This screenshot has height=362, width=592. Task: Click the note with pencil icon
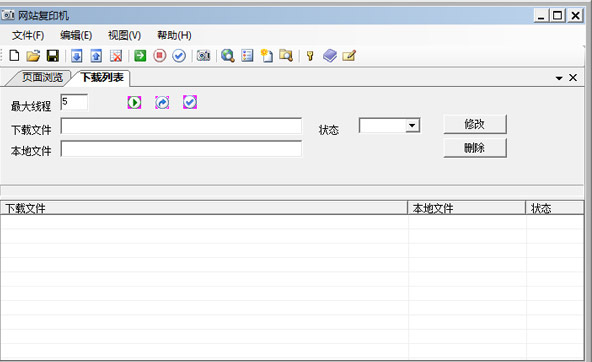point(349,56)
